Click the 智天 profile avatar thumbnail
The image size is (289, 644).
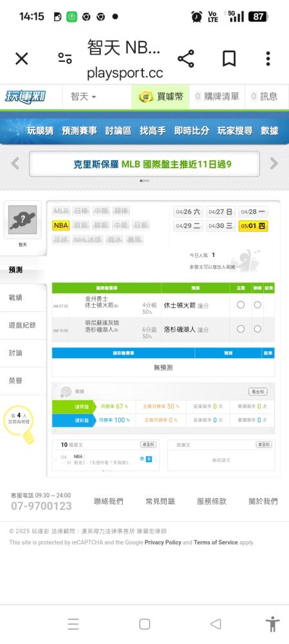click(x=23, y=220)
